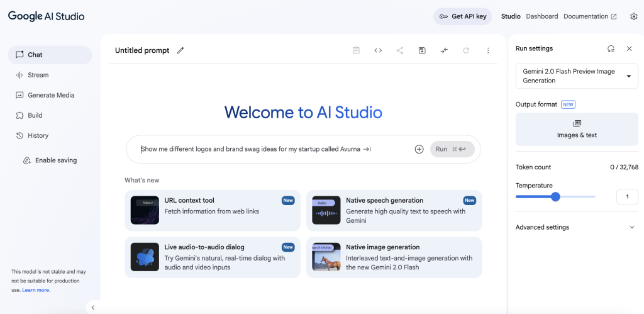Click the reset run settings icon
The width and height of the screenshot is (644, 314).
611,48
